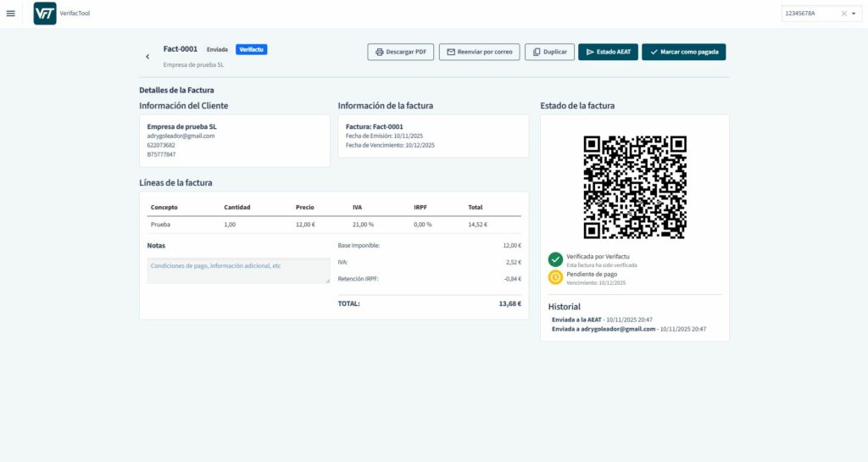Open the 12345678A account dropdown arrow
Screen dimensions: 868x462
pyautogui.click(x=854, y=14)
